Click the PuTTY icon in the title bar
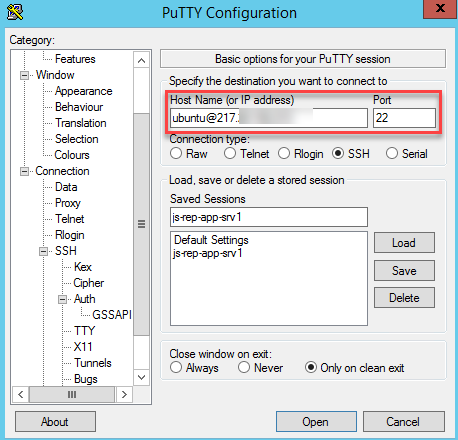Viewport: 458px width, 440px height. point(15,13)
